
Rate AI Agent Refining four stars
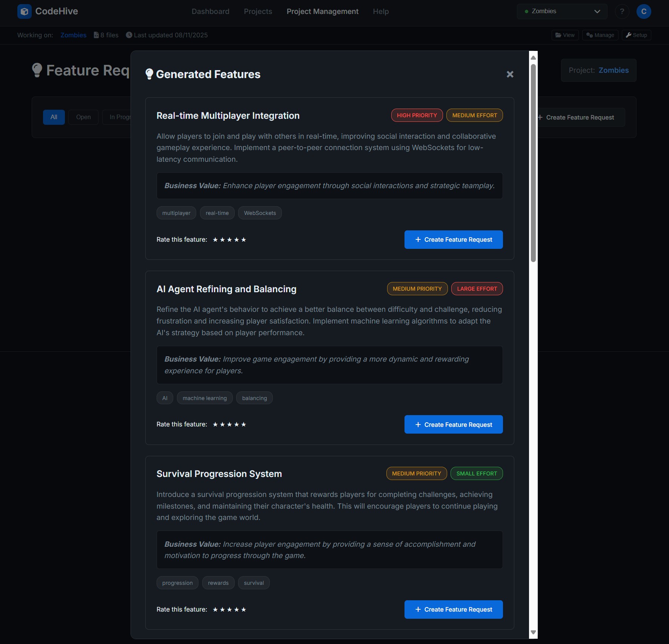237,424
